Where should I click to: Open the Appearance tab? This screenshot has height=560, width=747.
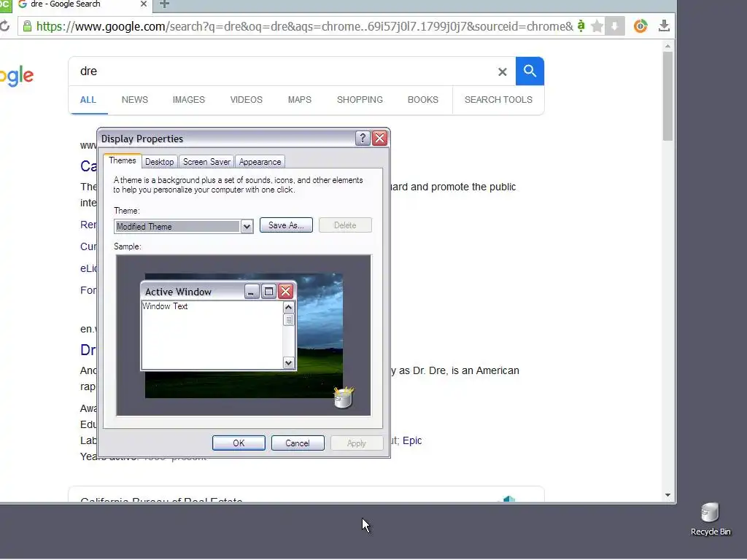pyautogui.click(x=260, y=162)
